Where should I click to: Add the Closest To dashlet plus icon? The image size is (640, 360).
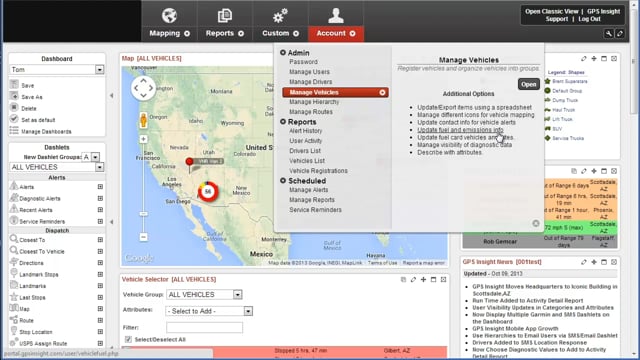click(x=100, y=240)
